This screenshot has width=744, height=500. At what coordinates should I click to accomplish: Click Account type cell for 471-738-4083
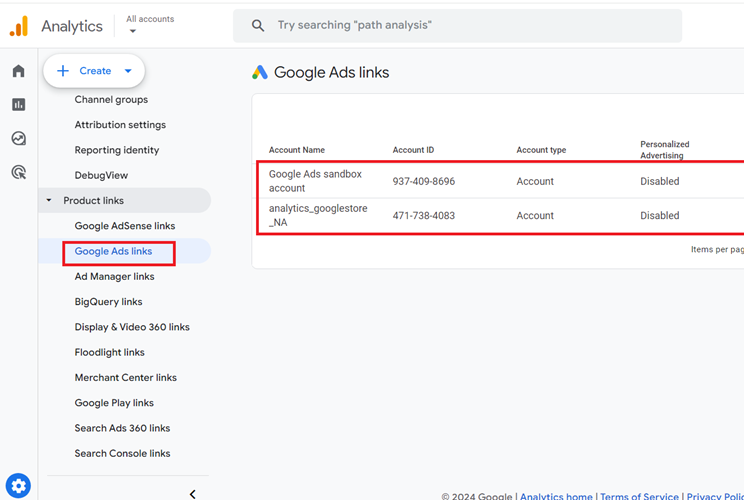click(535, 215)
